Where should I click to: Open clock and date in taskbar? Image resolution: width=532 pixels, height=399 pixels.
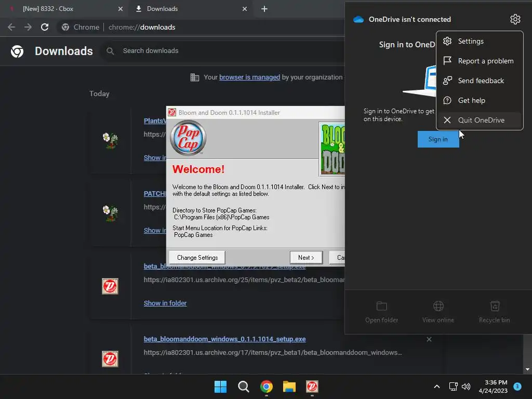click(x=493, y=387)
